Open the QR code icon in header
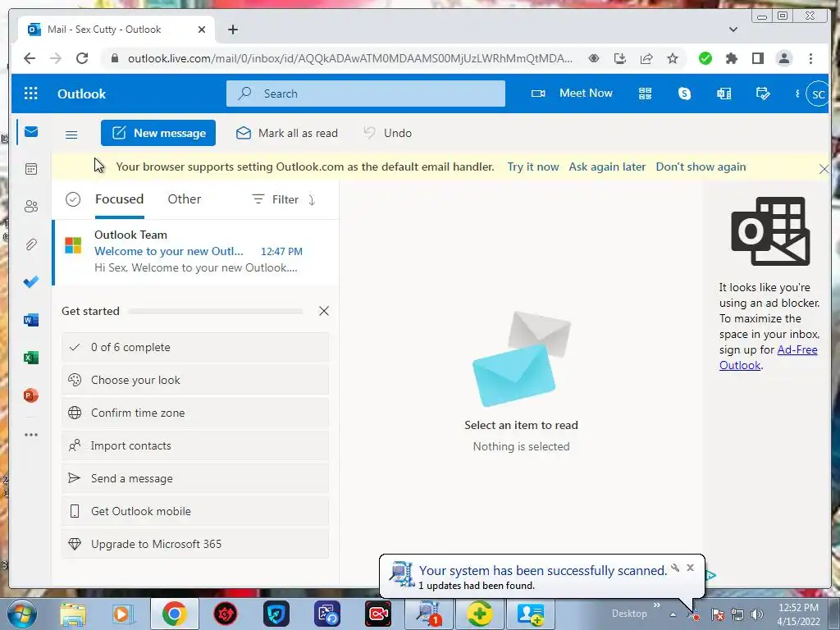The width and height of the screenshot is (840, 630). [x=645, y=94]
